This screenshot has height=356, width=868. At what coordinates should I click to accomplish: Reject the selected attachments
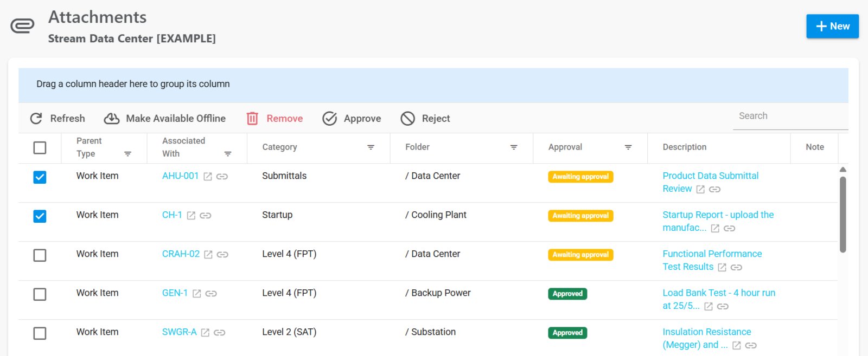425,119
